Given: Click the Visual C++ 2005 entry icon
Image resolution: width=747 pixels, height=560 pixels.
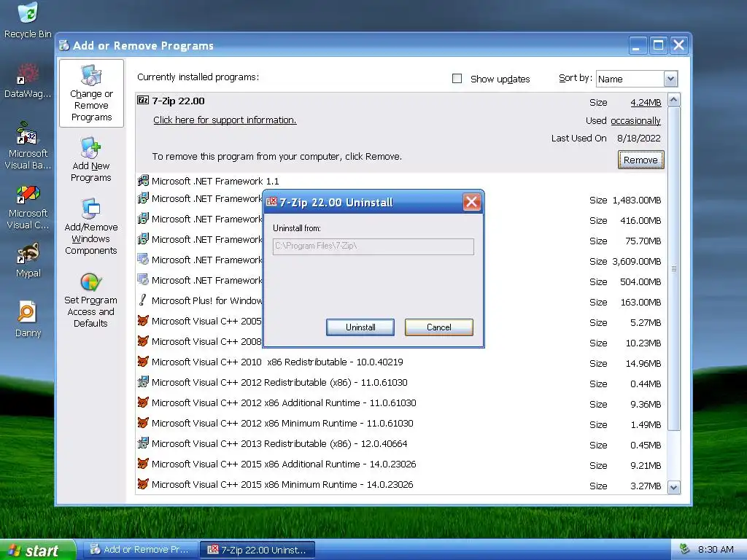Looking at the screenshot, I should click(143, 321).
